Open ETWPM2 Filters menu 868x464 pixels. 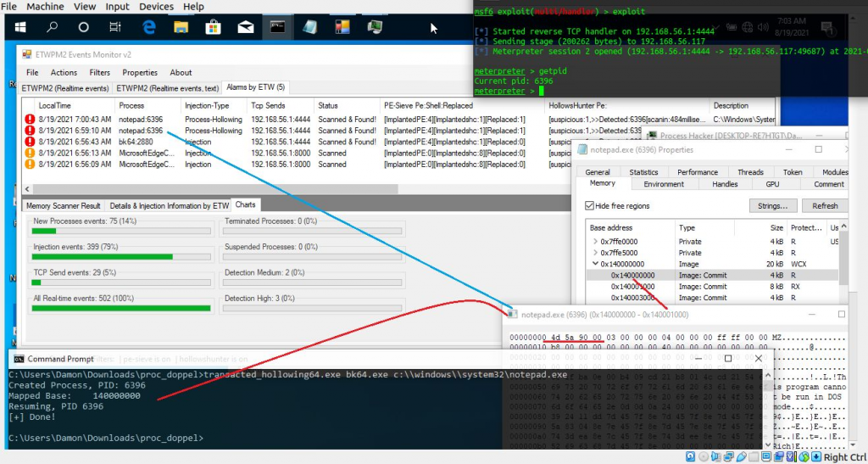(x=100, y=73)
